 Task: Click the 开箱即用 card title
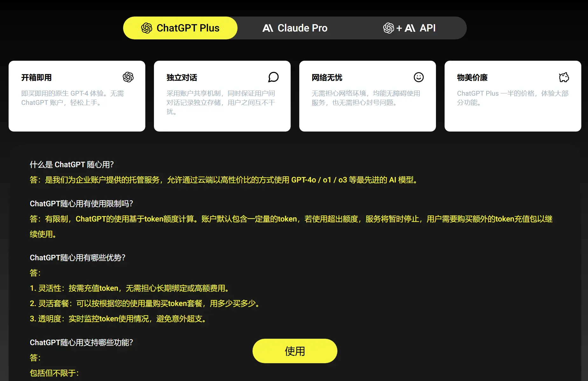pos(37,78)
